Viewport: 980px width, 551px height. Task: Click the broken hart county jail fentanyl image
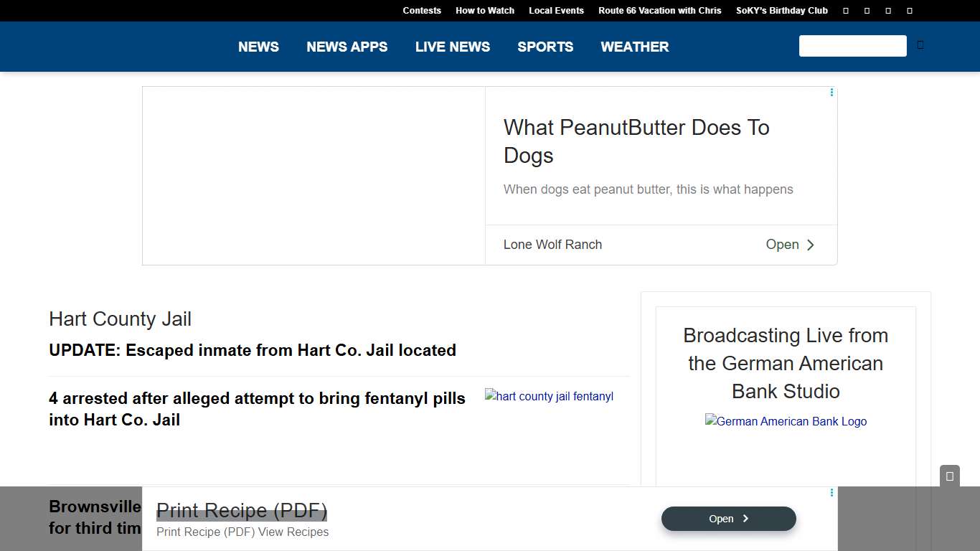[549, 397]
